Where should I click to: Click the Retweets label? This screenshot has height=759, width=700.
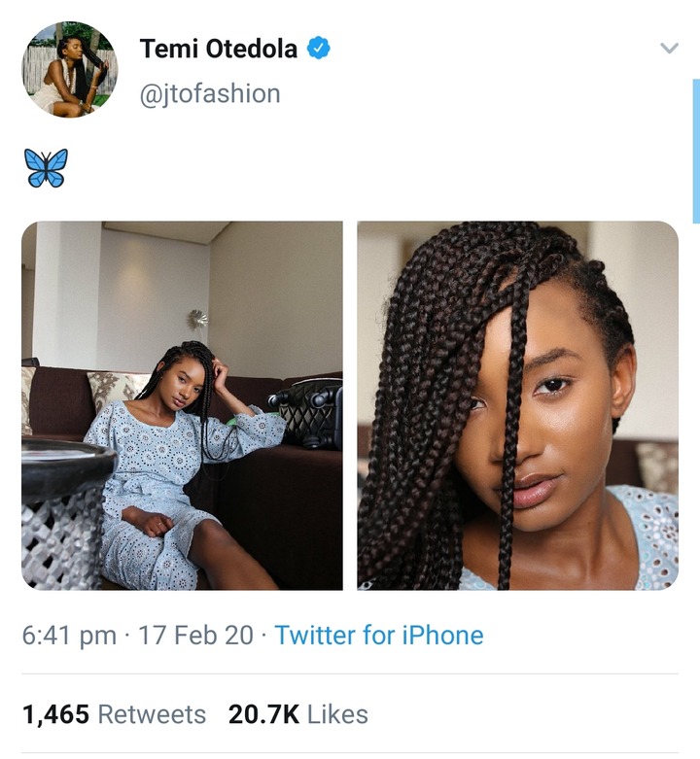(152, 714)
